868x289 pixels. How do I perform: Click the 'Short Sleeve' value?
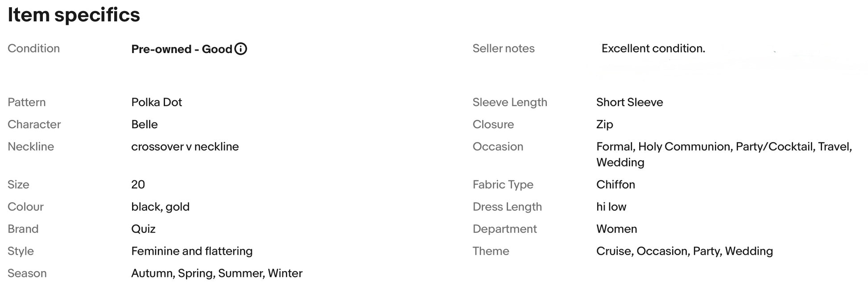coord(629,102)
